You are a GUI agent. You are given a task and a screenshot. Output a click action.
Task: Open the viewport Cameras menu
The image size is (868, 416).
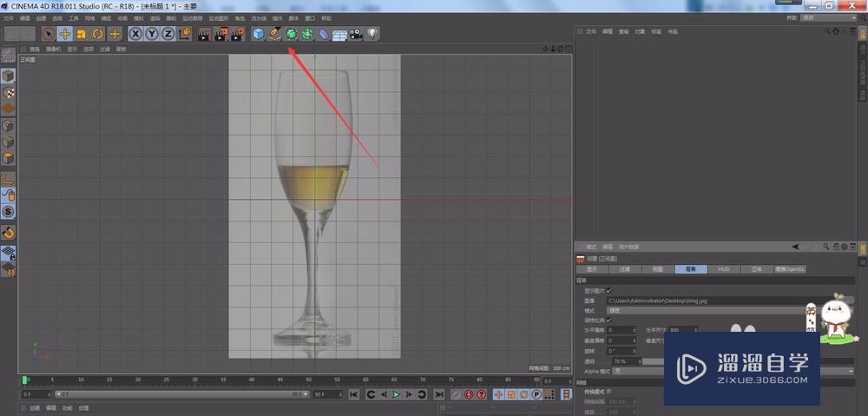click(x=54, y=50)
